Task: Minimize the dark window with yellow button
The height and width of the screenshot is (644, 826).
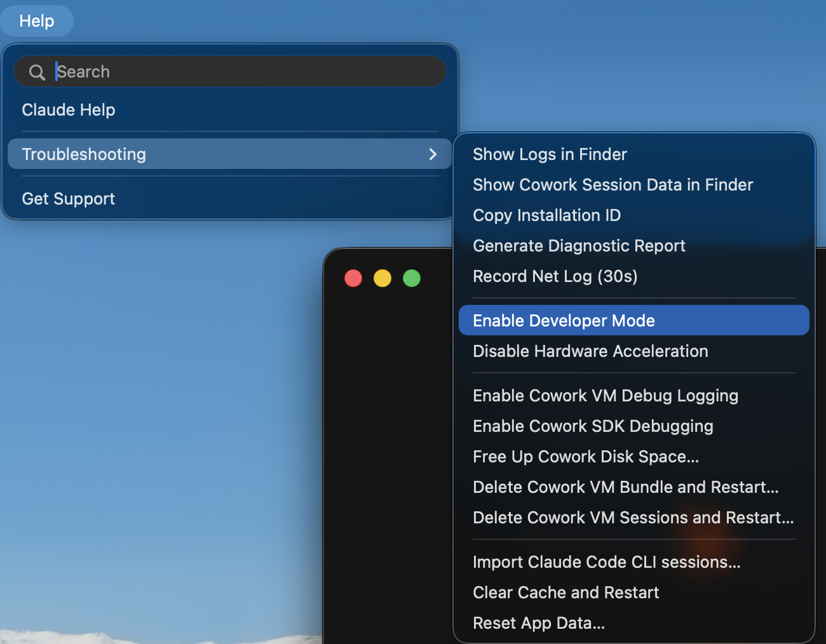Action: tap(383, 278)
